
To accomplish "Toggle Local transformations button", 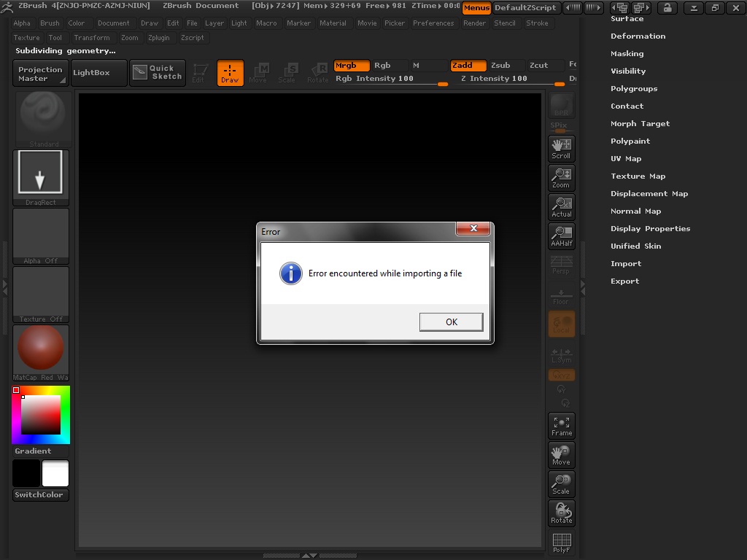I will click(x=562, y=324).
